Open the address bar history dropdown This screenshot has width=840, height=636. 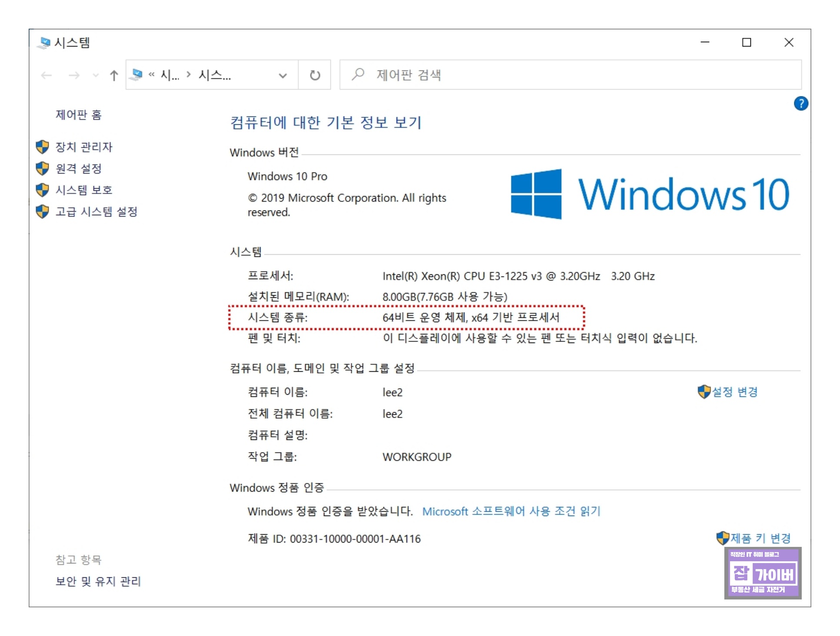[283, 76]
